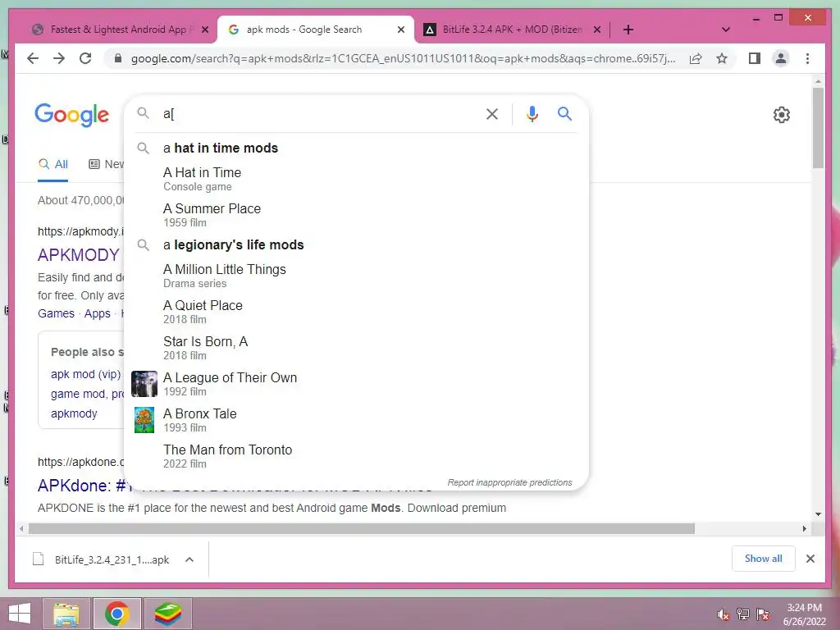The image size is (840, 630).
Task: Select the All search results tab
Action: click(x=53, y=164)
